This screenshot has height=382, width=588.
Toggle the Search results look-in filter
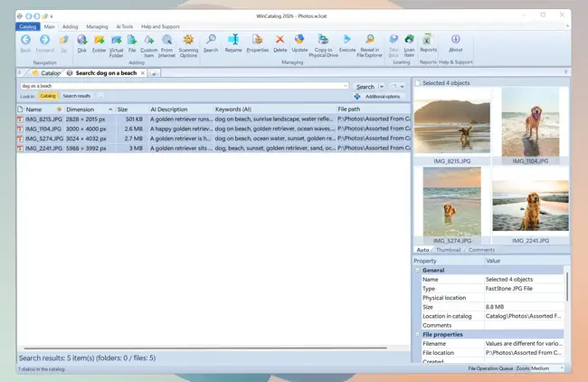click(x=76, y=95)
